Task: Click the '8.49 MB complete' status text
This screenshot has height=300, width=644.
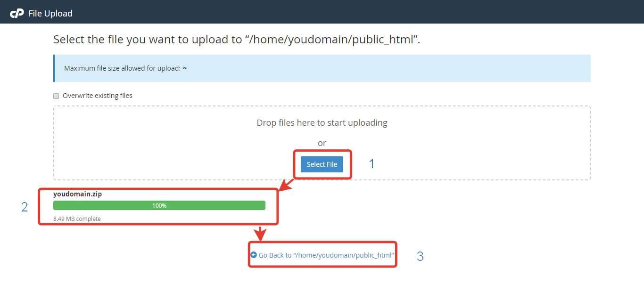Action: tap(77, 219)
